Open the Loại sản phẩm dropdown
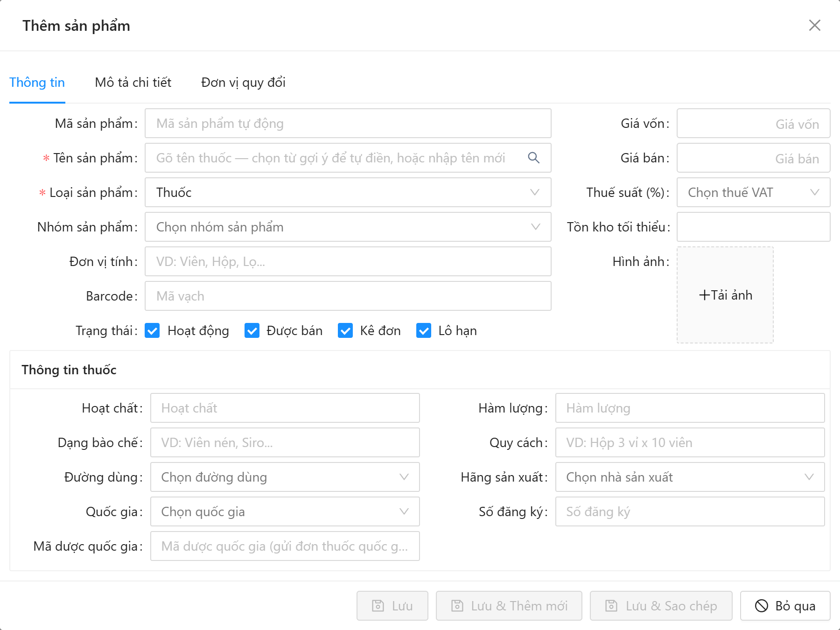Viewport: 840px width, 630px height. [x=348, y=192]
